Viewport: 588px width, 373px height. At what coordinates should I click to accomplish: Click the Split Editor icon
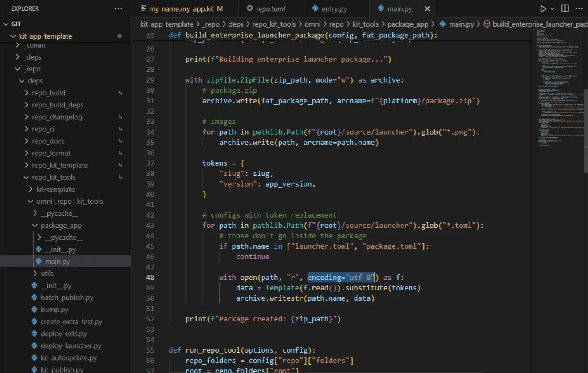coord(565,8)
